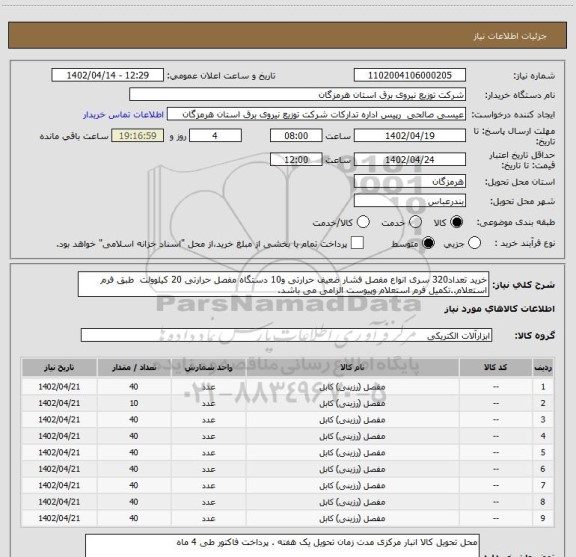Click the واحد شمارش column header
Image resolution: width=576 pixels, height=557 pixels.
point(208,367)
